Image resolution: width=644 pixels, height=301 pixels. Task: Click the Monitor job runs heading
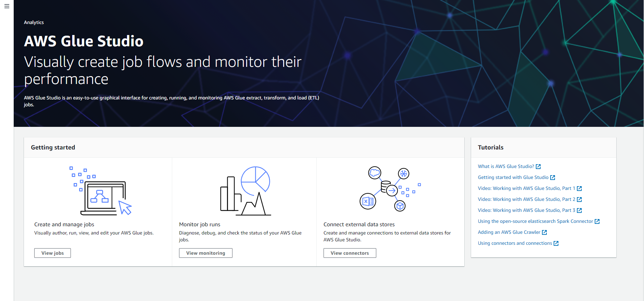point(200,224)
